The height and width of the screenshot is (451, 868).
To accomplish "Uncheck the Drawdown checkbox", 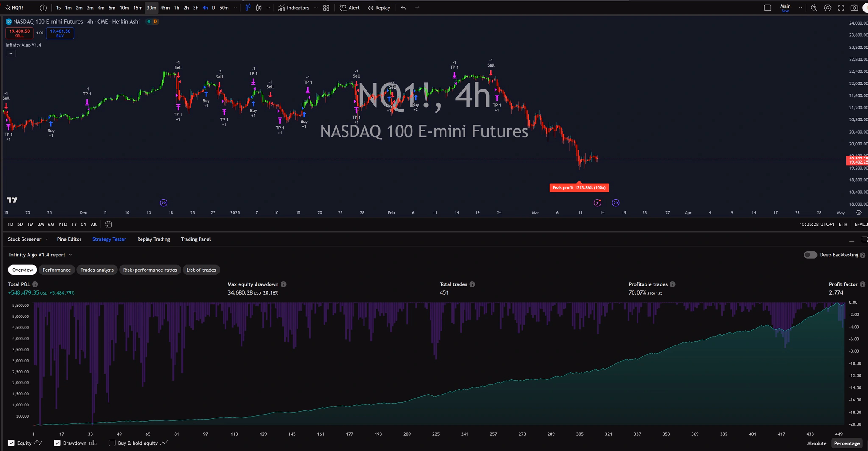I will pos(57,443).
